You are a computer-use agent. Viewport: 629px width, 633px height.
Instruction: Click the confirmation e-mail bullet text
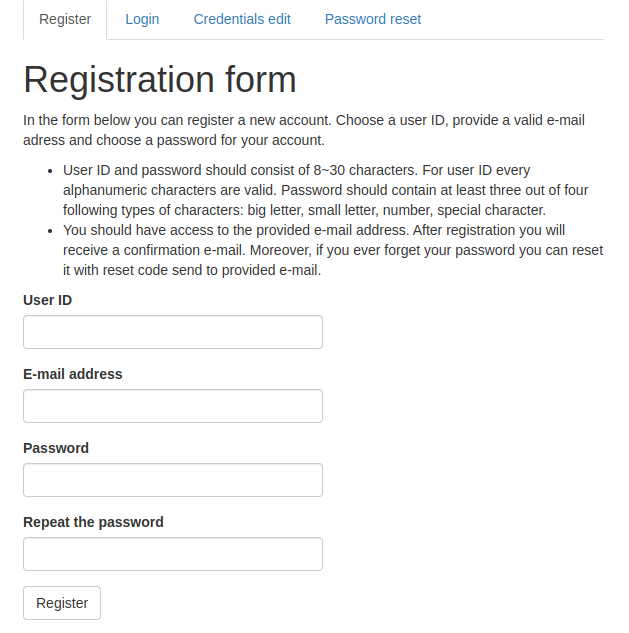click(x=330, y=250)
